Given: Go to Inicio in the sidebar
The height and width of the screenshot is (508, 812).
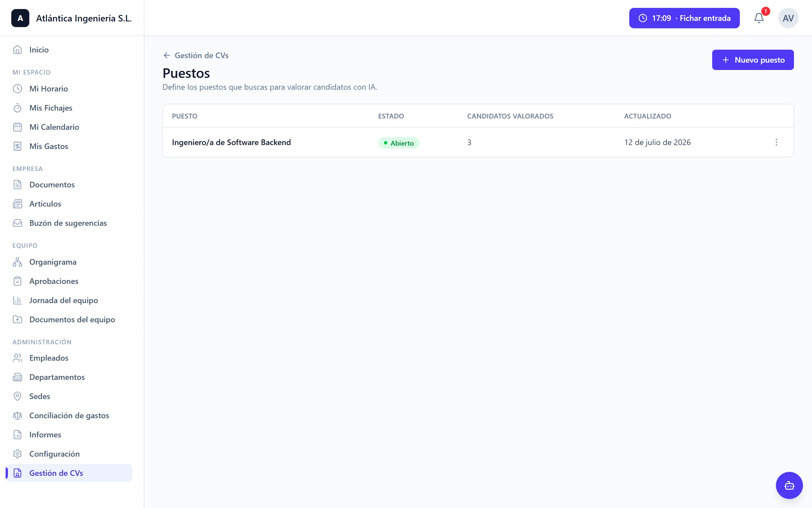Looking at the screenshot, I should tap(69, 50).
